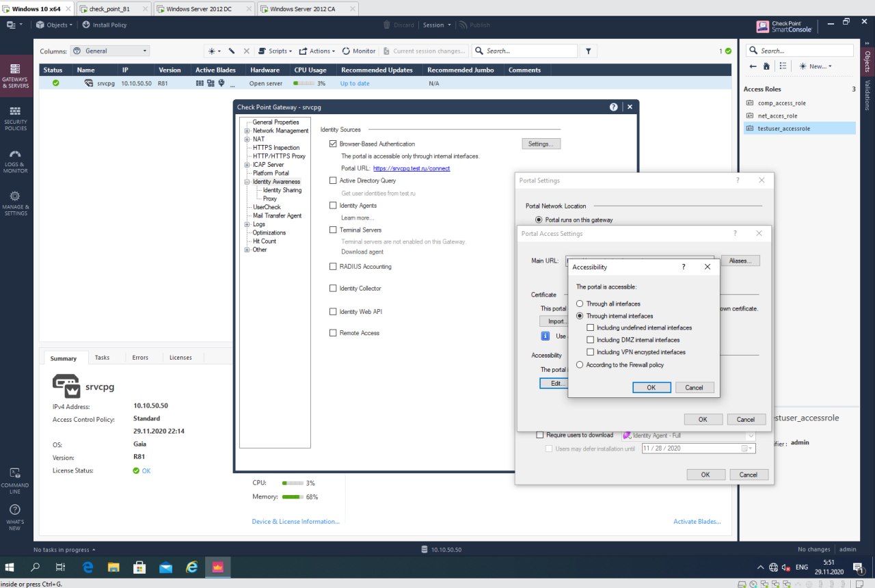Open the Windows search icon on the taskbar

coord(36,567)
